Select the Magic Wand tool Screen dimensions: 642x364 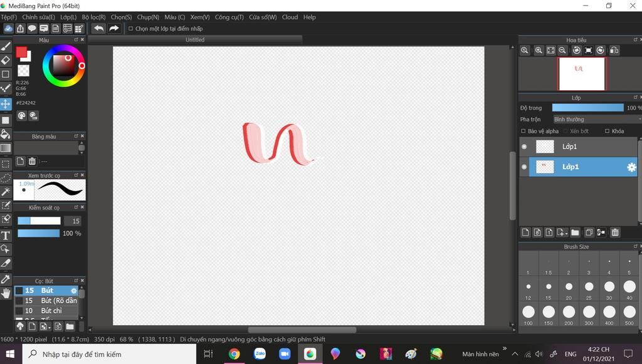click(6, 192)
